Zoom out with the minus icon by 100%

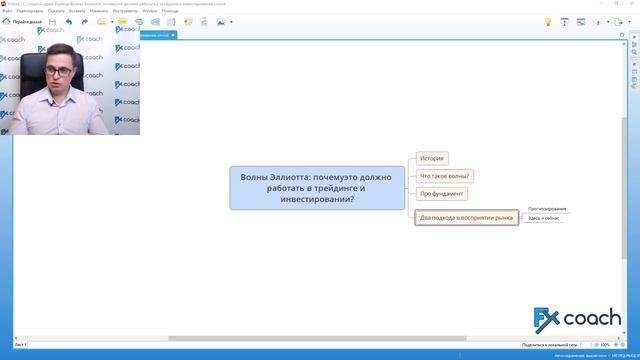coord(596,345)
